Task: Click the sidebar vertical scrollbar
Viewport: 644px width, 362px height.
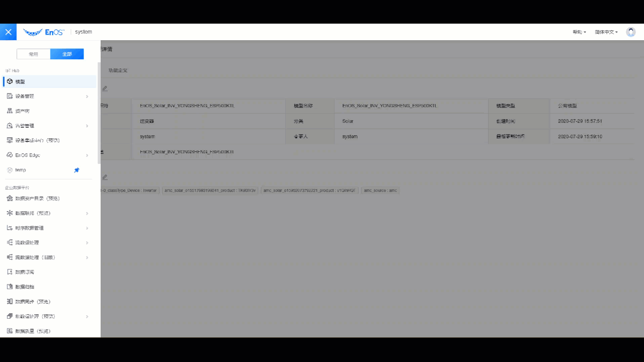Action: tap(99, 113)
